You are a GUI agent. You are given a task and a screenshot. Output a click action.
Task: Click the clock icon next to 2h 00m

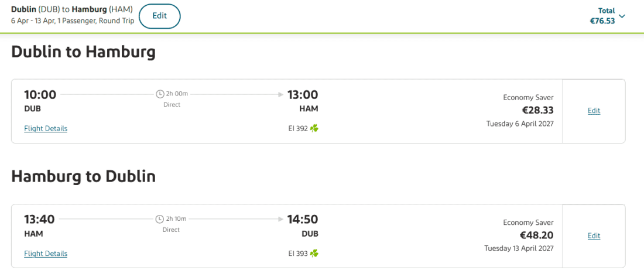(160, 94)
